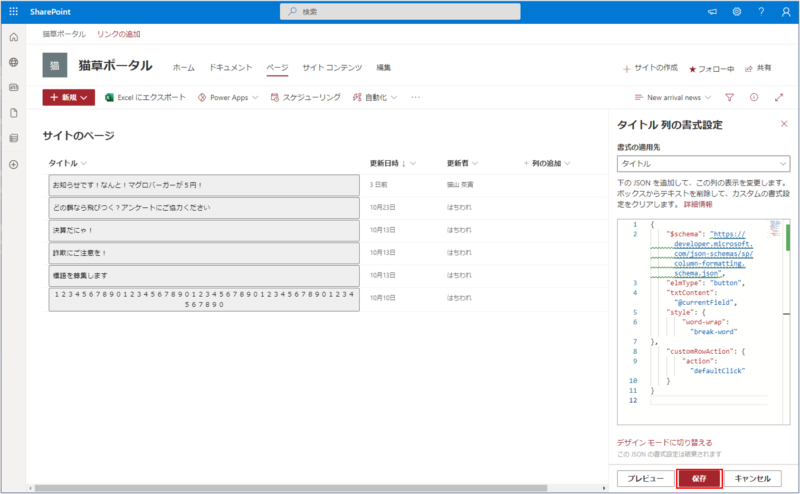This screenshot has height=494, width=800.
Task: Click the 保存 save button
Action: click(699, 479)
